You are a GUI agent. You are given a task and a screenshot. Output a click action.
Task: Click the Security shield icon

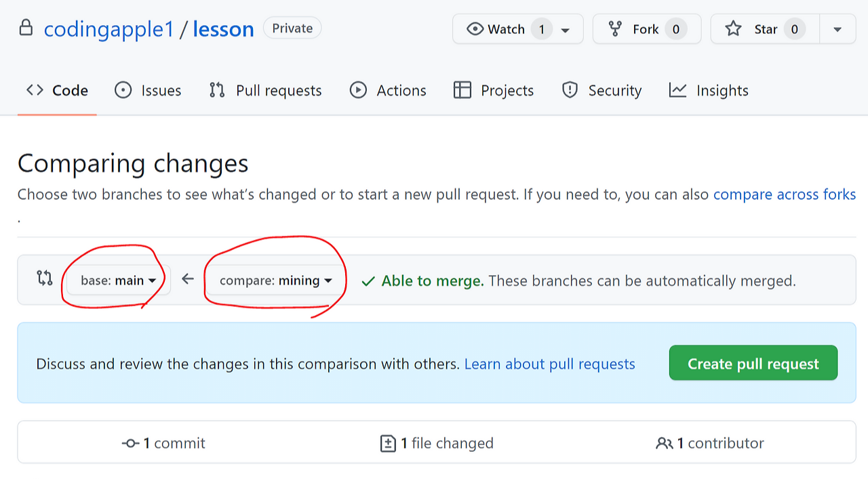(570, 90)
